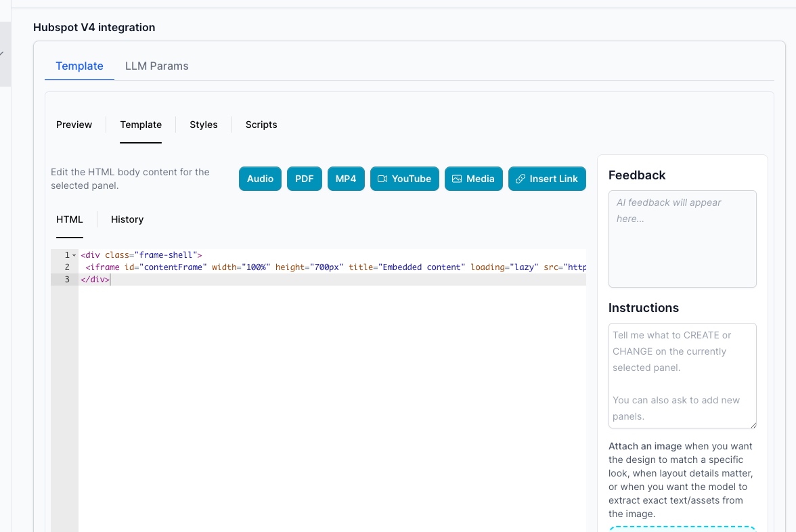Select the inner Template sub-tab

click(x=141, y=125)
